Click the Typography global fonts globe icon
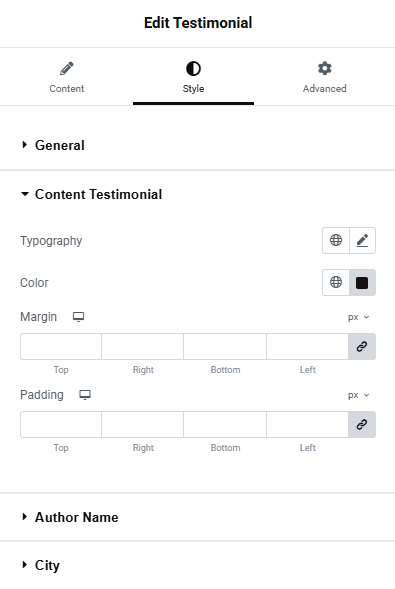The image size is (395, 589). tap(336, 240)
